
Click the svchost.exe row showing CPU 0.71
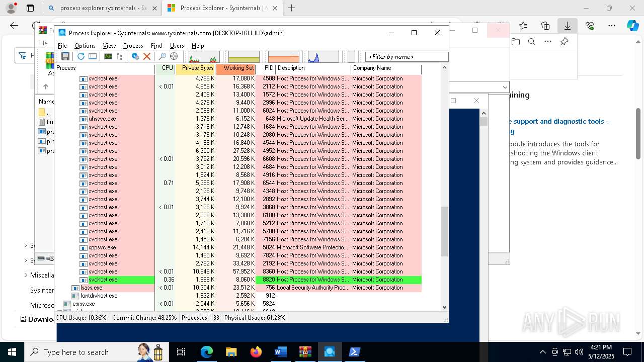coord(238,183)
